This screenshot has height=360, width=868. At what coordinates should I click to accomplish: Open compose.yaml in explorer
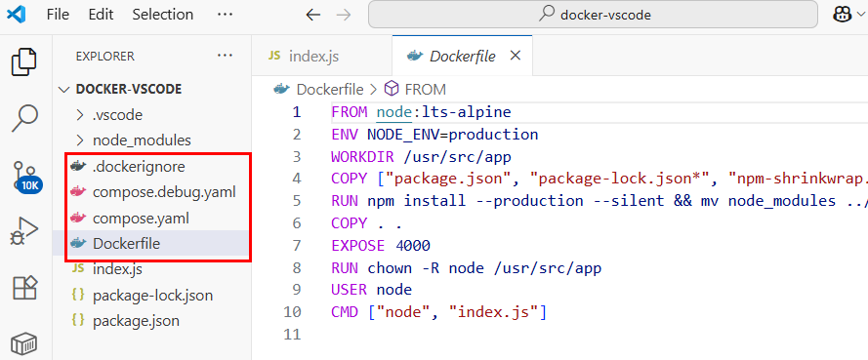click(152, 218)
